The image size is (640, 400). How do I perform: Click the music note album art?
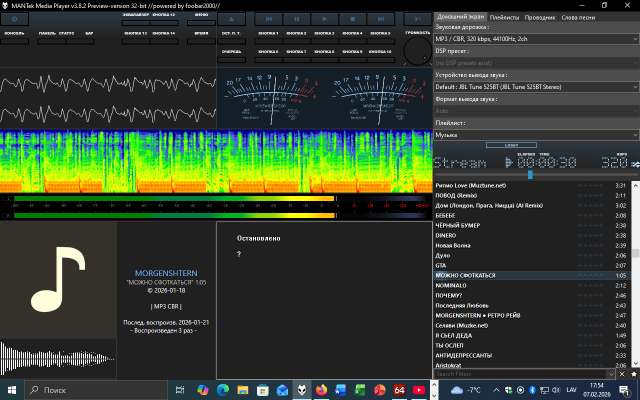(58, 280)
